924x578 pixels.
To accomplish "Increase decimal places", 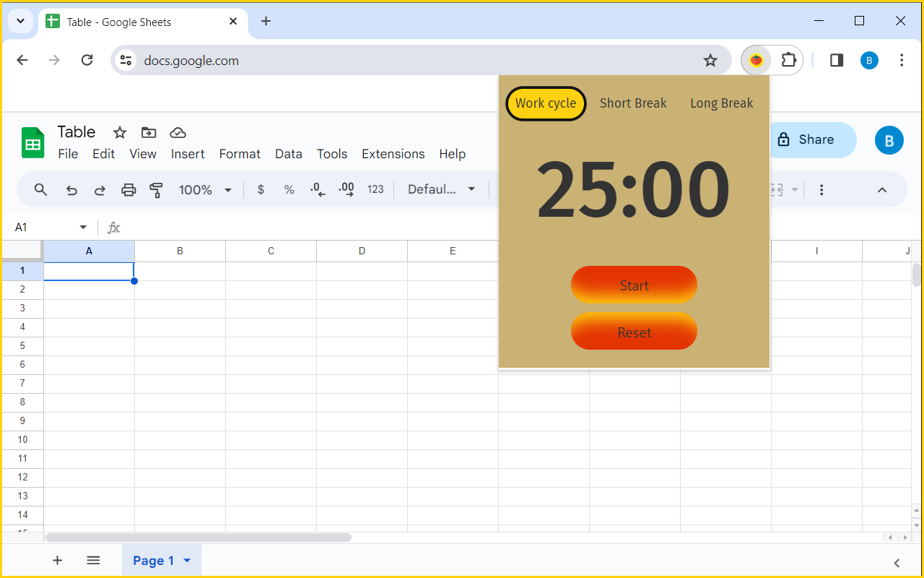I will pos(346,190).
